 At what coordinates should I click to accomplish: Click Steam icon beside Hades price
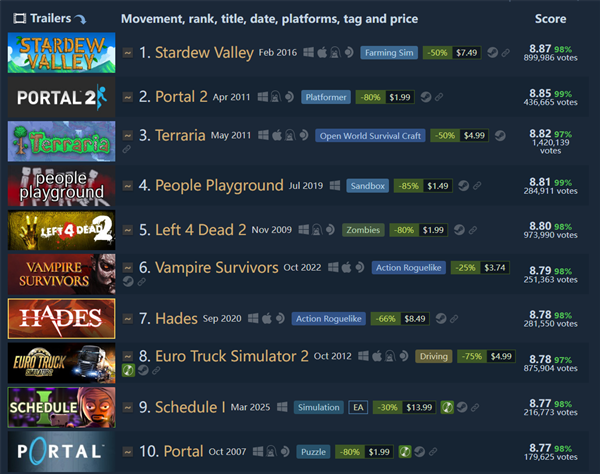pos(441,318)
